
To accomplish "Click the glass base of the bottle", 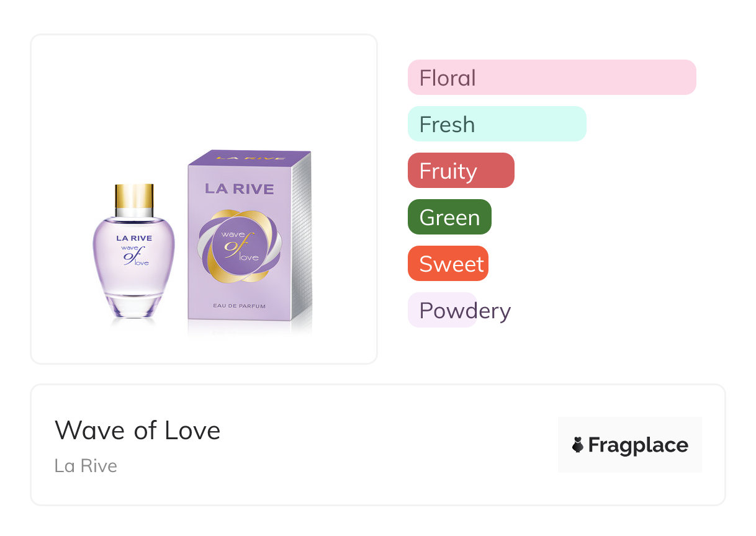I will click(x=133, y=307).
